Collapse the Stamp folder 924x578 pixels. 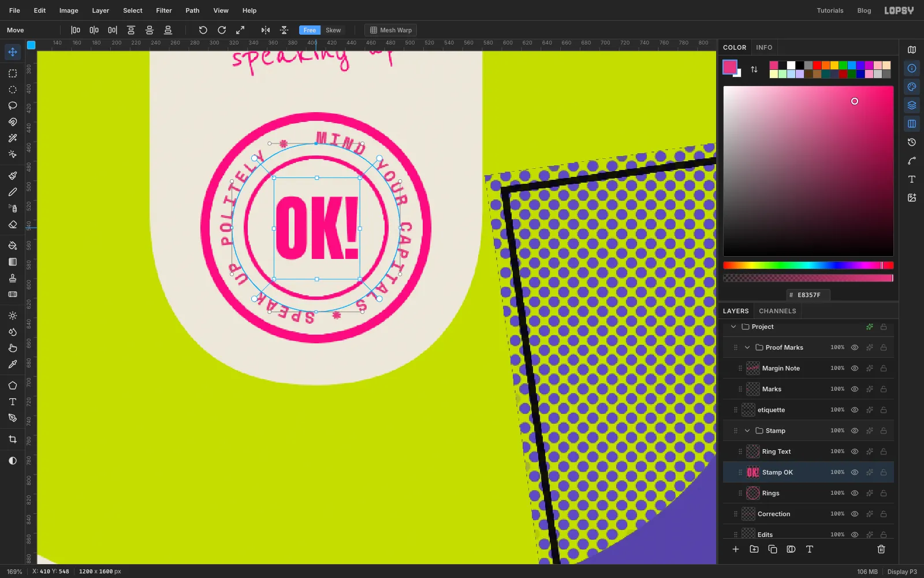[747, 431]
